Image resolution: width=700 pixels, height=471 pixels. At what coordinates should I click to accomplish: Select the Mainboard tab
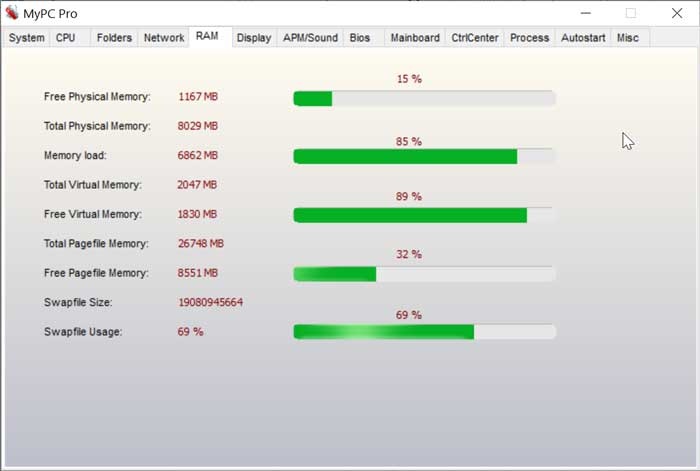415,38
